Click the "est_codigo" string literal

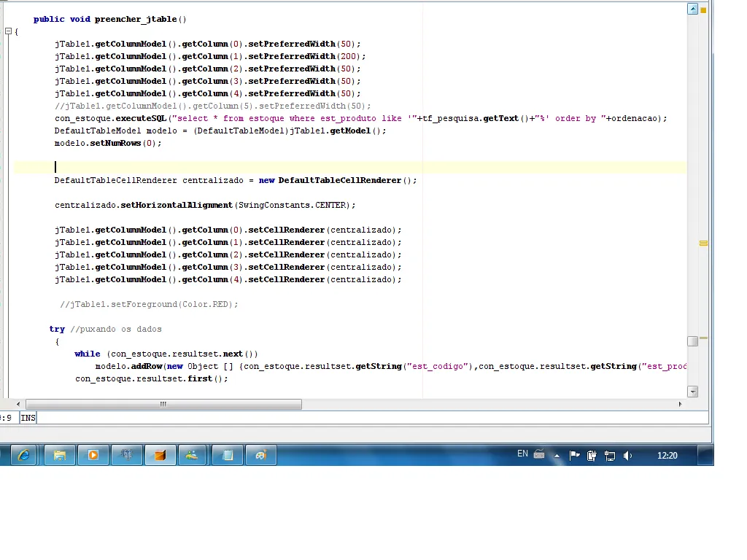(x=438, y=366)
